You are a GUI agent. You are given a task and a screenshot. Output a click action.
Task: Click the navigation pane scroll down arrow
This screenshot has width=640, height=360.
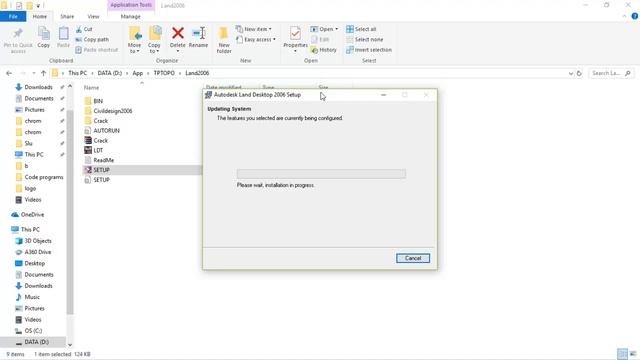(x=70, y=345)
